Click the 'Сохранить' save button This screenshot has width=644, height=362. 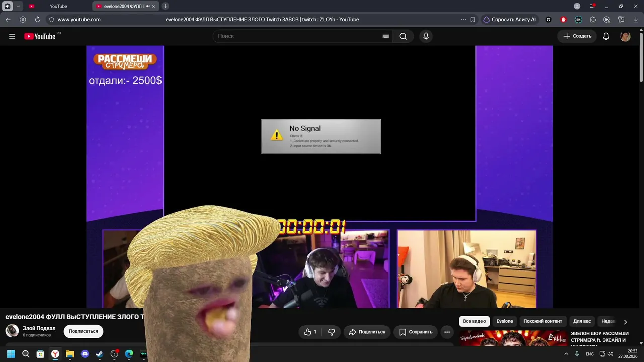tap(416, 332)
